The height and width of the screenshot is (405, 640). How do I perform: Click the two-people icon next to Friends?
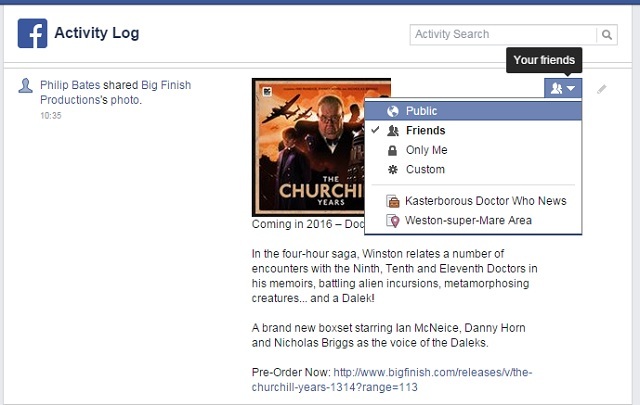coord(393,131)
